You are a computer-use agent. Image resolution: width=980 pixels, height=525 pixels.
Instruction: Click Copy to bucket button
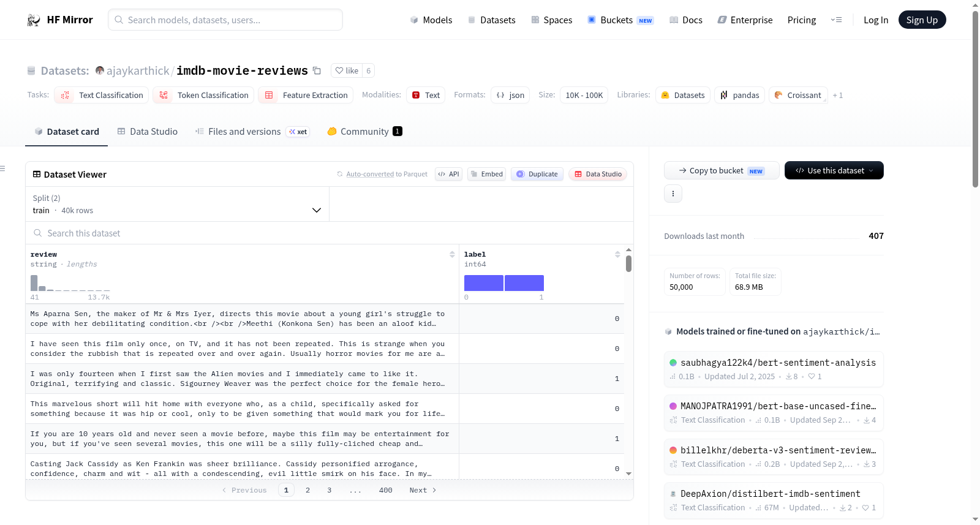pos(722,170)
